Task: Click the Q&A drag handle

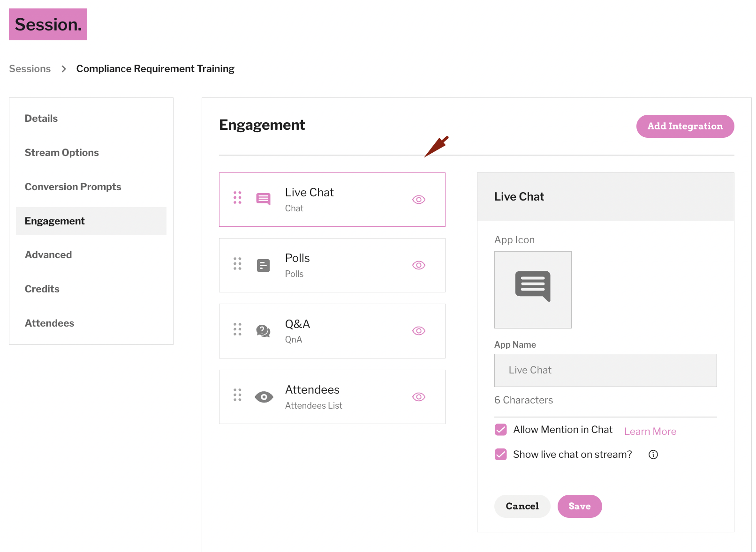Action: pos(237,329)
